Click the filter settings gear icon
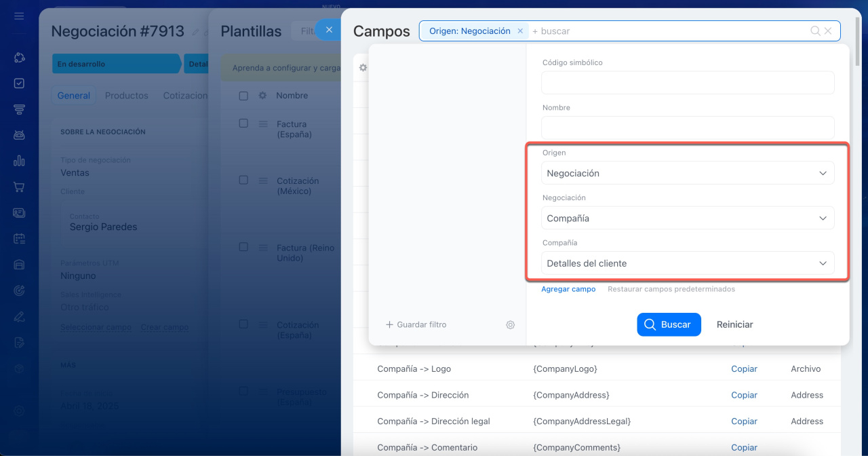The width and height of the screenshot is (868, 456). 510,325
